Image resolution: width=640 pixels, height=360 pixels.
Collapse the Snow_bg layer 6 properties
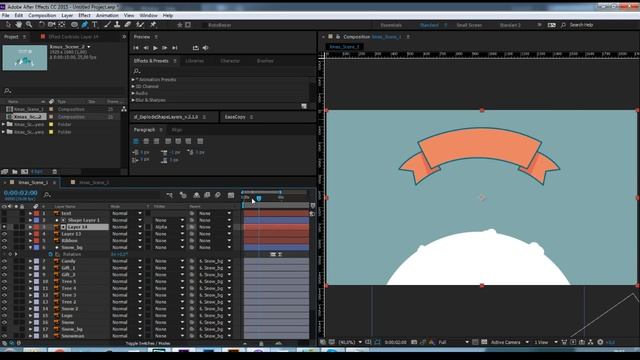click(x=30, y=247)
